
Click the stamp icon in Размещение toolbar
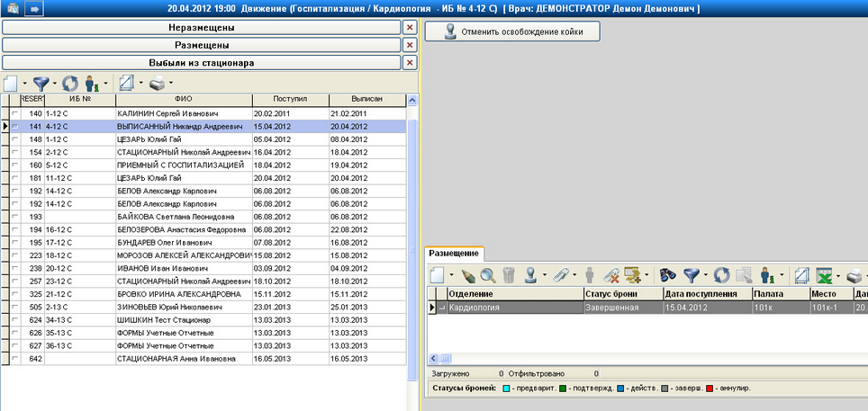[x=531, y=273]
